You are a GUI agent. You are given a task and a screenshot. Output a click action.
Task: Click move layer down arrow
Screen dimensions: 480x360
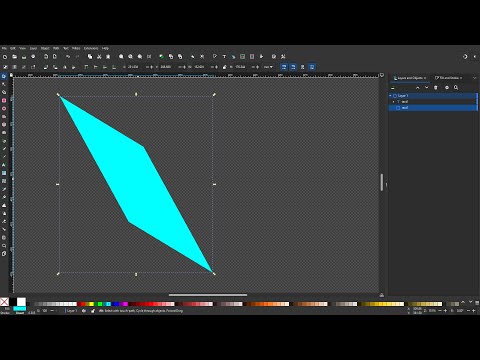[x=427, y=88]
